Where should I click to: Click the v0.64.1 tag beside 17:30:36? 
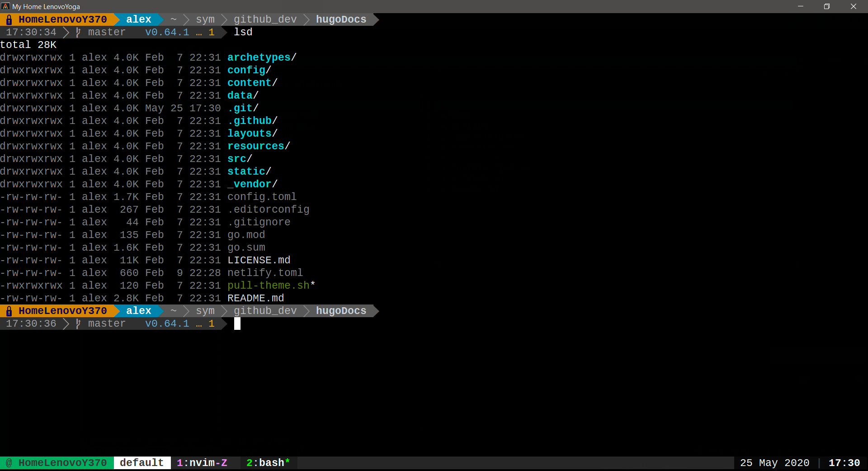point(167,324)
